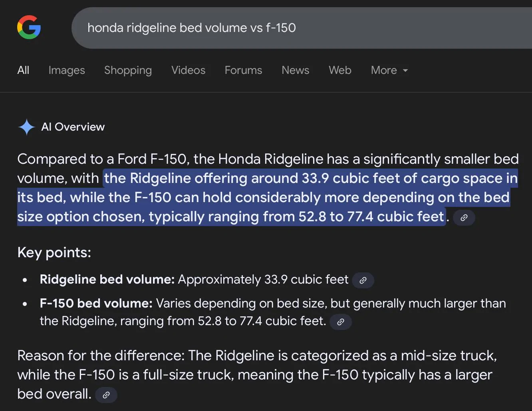
Task: Click the bold 'Ridgeline bed volume:' text
Action: click(107, 280)
